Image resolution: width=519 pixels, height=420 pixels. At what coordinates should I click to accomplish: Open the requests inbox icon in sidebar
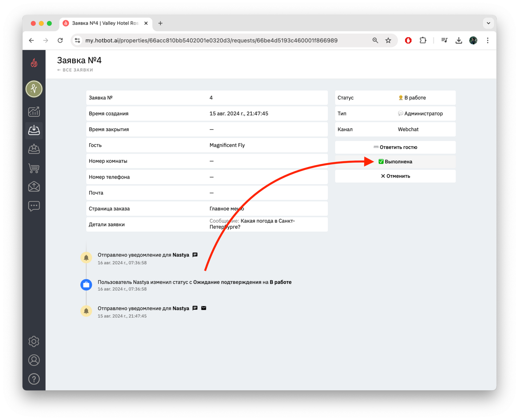pos(34,130)
